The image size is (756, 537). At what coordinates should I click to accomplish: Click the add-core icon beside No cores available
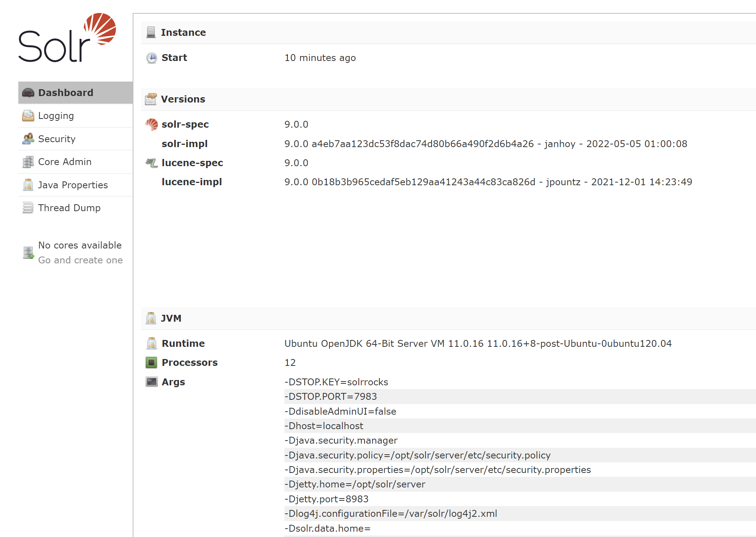point(29,253)
